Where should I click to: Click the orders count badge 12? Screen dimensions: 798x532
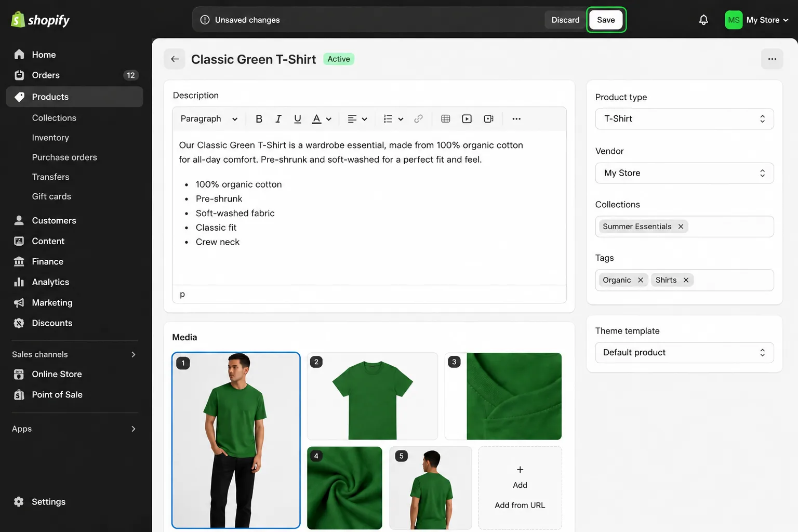(131, 75)
